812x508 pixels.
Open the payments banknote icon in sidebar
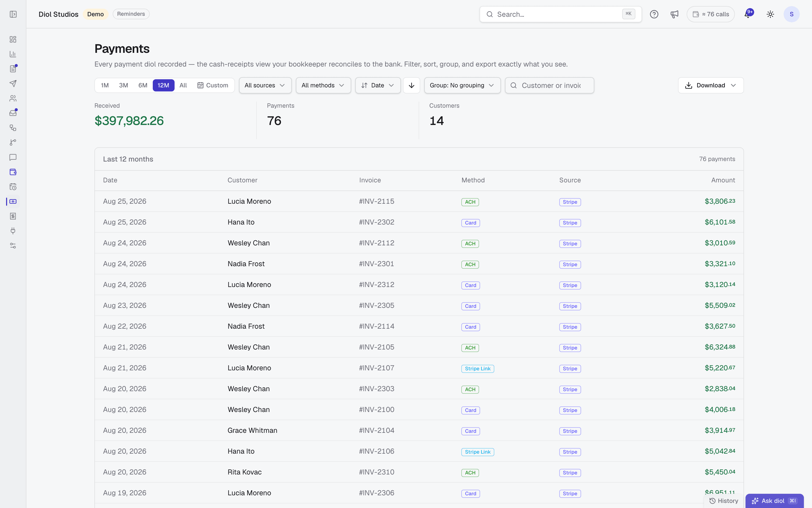pos(13,202)
